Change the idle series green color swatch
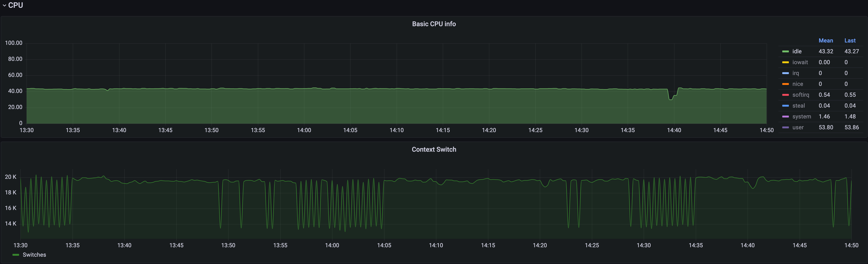The width and height of the screenshot is (868, 264). point(785,52)
